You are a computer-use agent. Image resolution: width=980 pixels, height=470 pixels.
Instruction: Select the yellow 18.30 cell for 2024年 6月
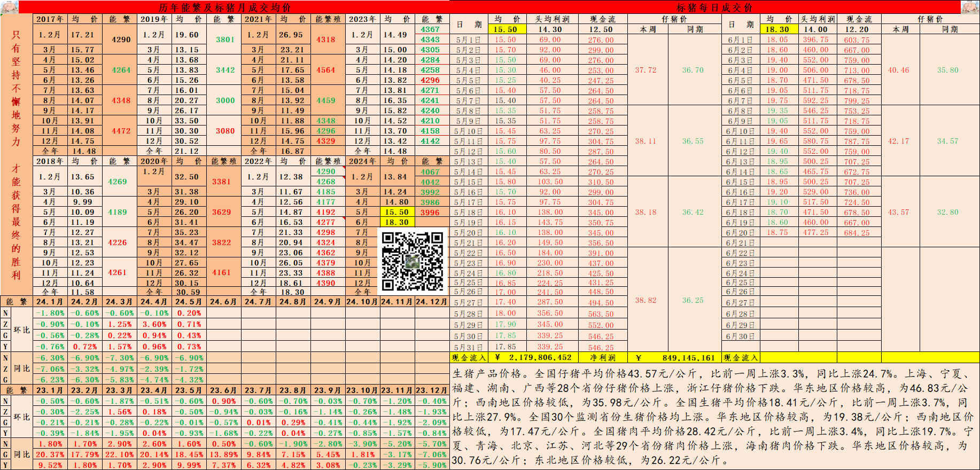[397, 222]
